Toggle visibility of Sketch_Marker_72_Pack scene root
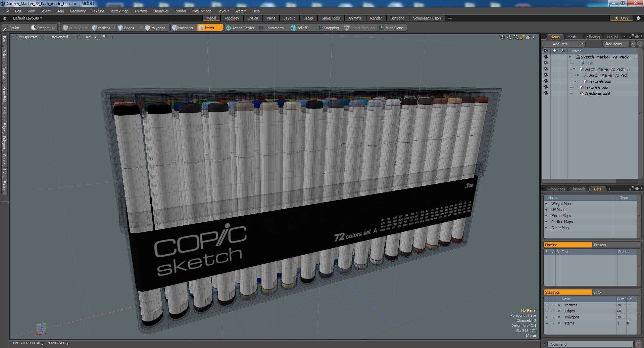 (546, 57)
